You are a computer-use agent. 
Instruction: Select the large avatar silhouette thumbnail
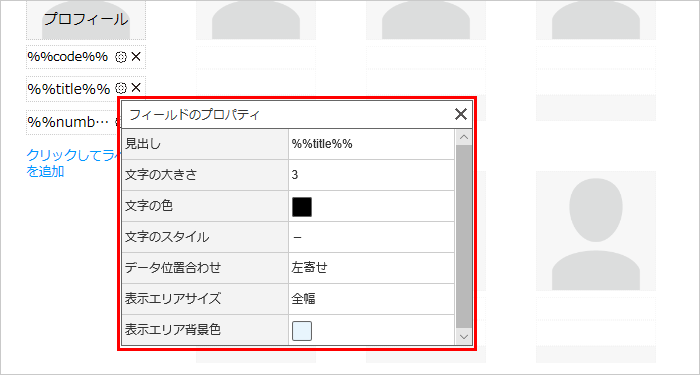coord(596,230)
